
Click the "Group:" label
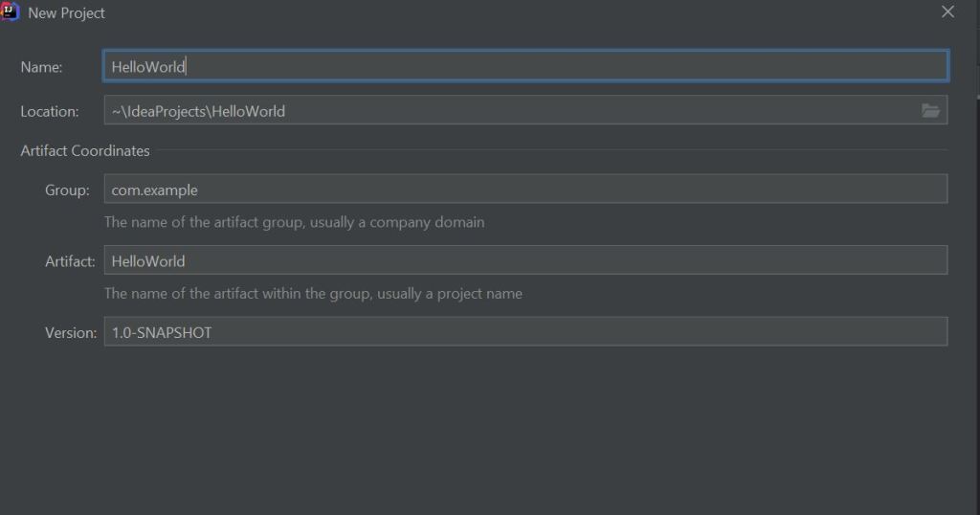click(x=67, y=190)
